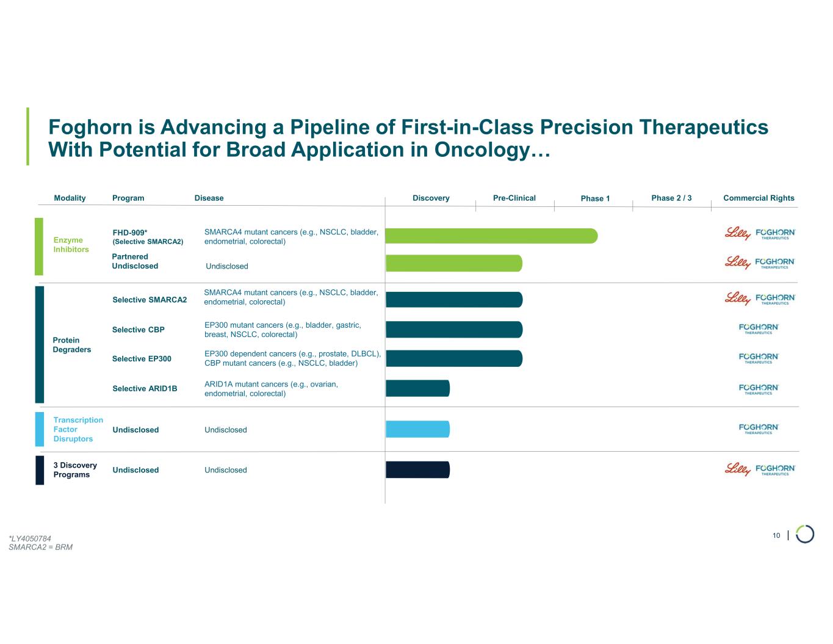Select the "Phase 2 / 3" column header
The width and height of the screenshot is (833, 644).
(671, 198)
